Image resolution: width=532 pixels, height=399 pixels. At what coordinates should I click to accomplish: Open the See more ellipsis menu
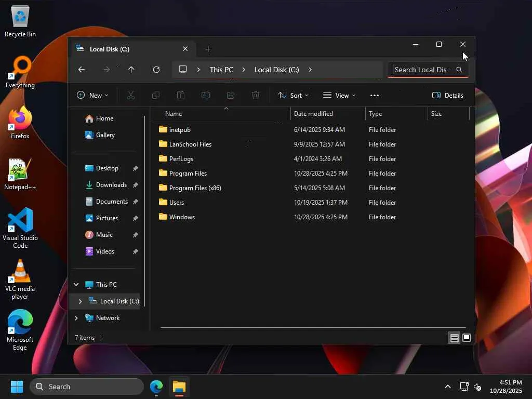375,96
